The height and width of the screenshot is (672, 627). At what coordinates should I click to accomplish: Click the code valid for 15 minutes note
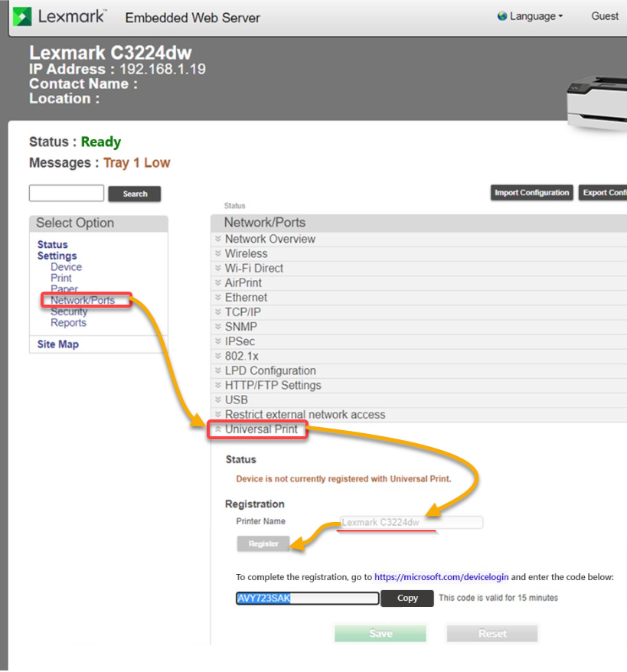(498, 598)
